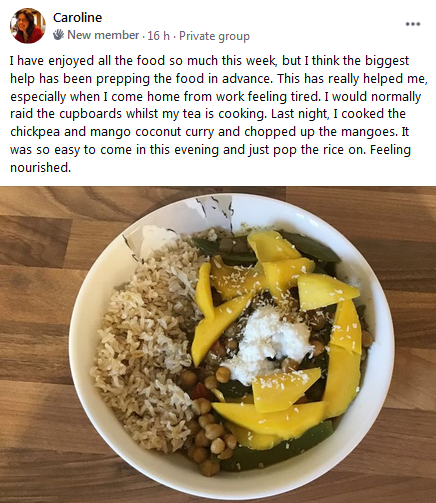Click Caroline's round profile picture
The width and height of the screenshot is (436, 503).
coord(28,26)
